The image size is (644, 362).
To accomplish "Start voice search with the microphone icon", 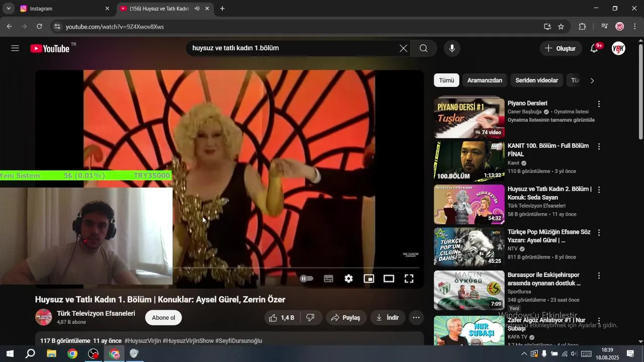I will click(x=452, y=48).
